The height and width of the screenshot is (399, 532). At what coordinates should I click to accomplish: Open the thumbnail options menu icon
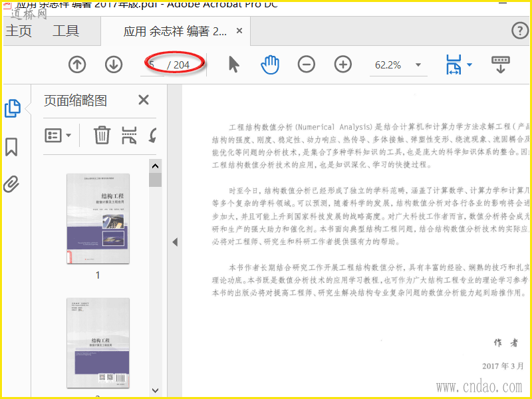coord(53,136)
